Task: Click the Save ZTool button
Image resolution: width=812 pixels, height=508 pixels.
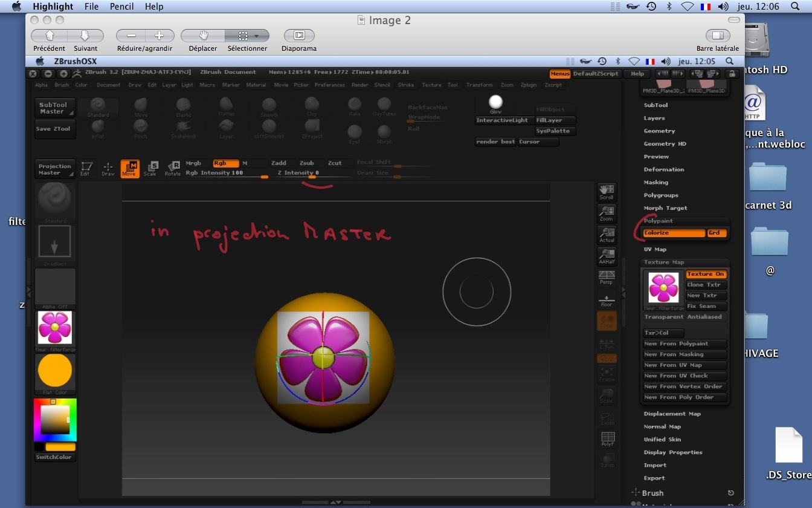Action: [55, 129]
